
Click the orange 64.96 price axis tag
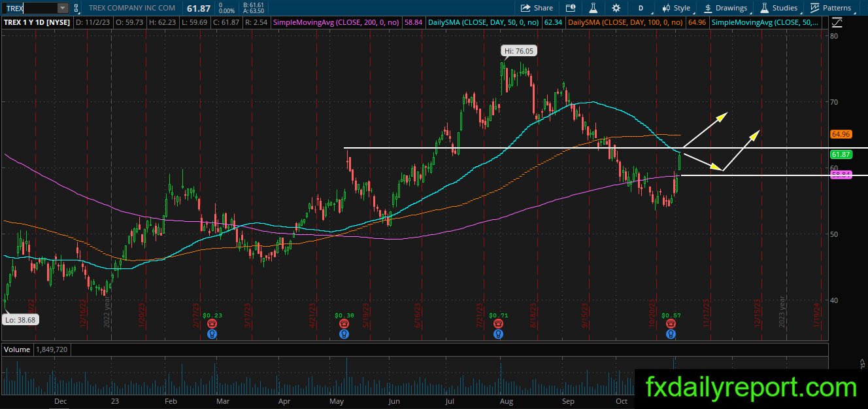pyautogui.click(x=841, y=134)
